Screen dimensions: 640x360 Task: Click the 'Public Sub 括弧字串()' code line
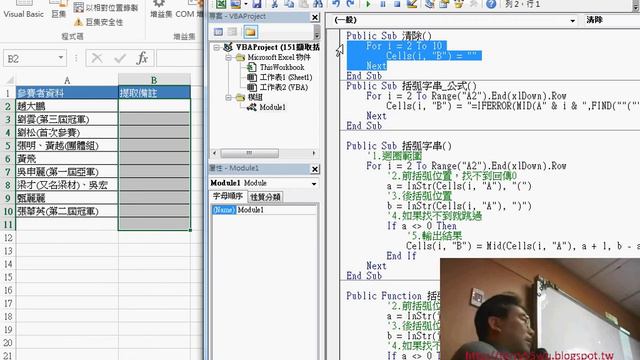(x=399, y=146)
